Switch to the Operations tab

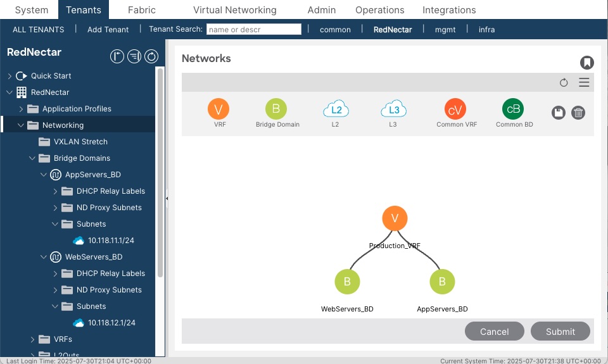pyautogui.click(x=379, y=10)
